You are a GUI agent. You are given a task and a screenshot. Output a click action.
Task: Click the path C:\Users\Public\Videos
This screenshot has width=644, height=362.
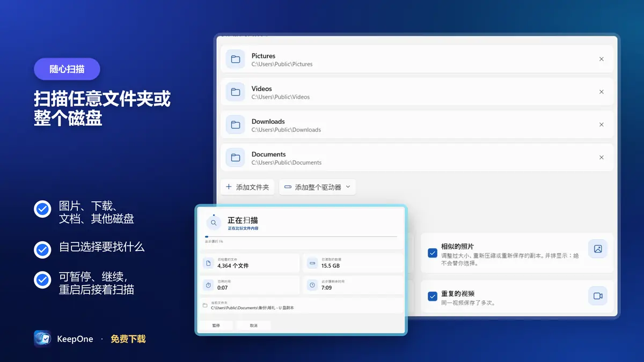pyautogui.click(x=281, y=97)
